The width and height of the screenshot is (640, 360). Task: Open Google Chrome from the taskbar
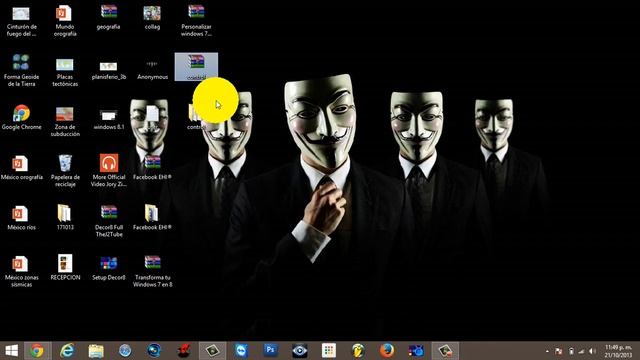pyautogui.click(x=37, y=351)
